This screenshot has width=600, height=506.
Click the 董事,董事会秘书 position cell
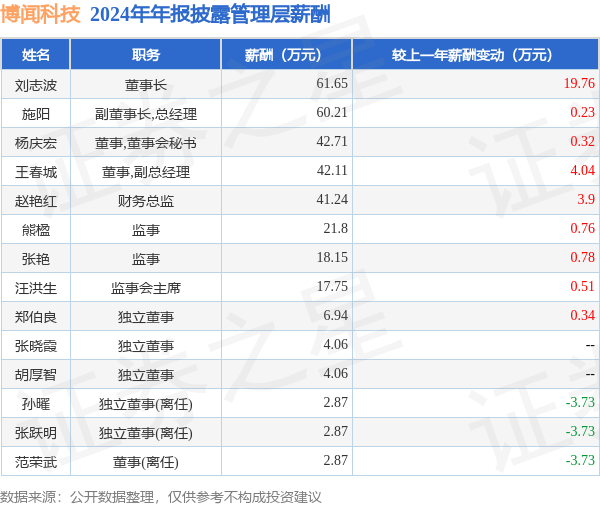tap(146, 143)
